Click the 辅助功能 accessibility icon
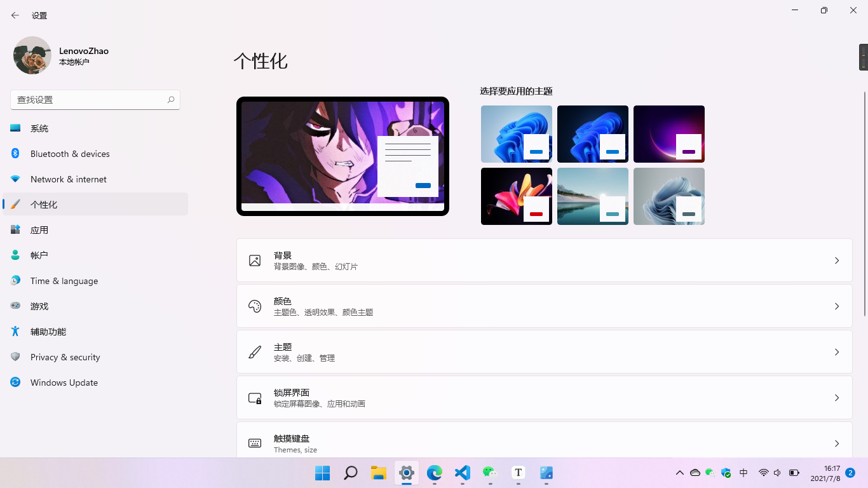868x488 pixels. click(15, 331)
